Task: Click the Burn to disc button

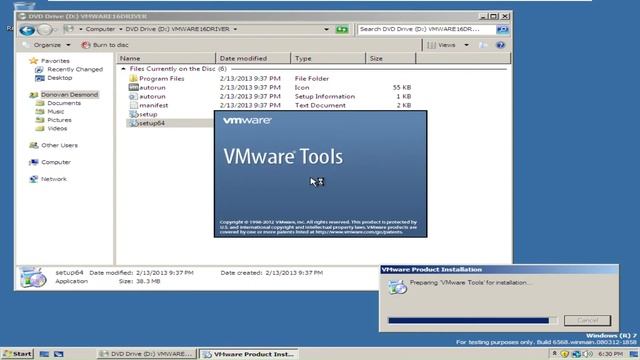Action: [105, 45]
